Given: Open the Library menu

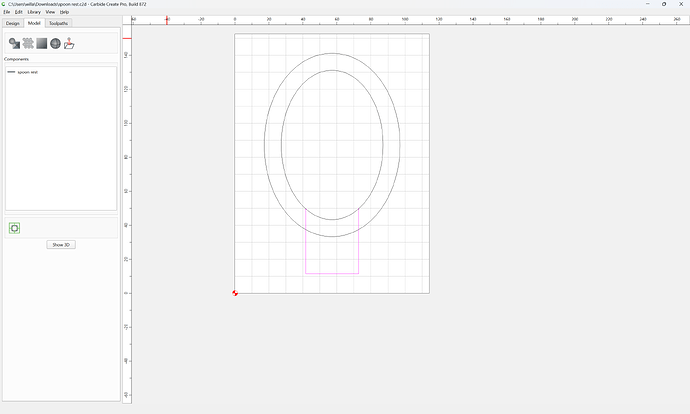Looking at the screenshot, I should click(34, 12).
